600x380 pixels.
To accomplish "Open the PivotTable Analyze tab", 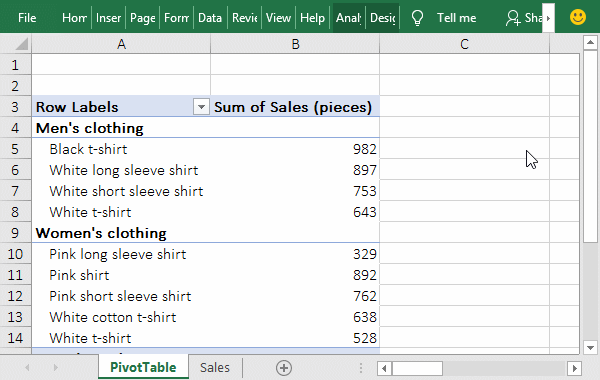I will 349,18.
